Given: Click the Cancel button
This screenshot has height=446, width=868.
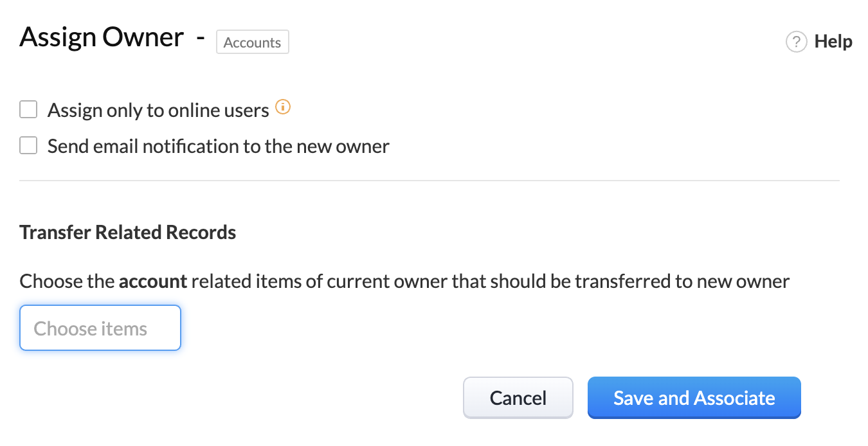Looking at the screenshot, I should click(x=518, y=398).
